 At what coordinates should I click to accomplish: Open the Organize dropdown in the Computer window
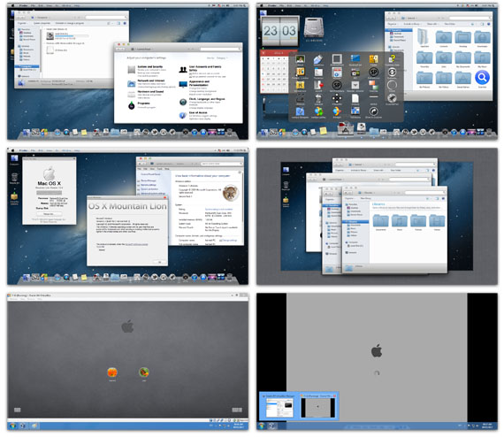pos(23,24)
